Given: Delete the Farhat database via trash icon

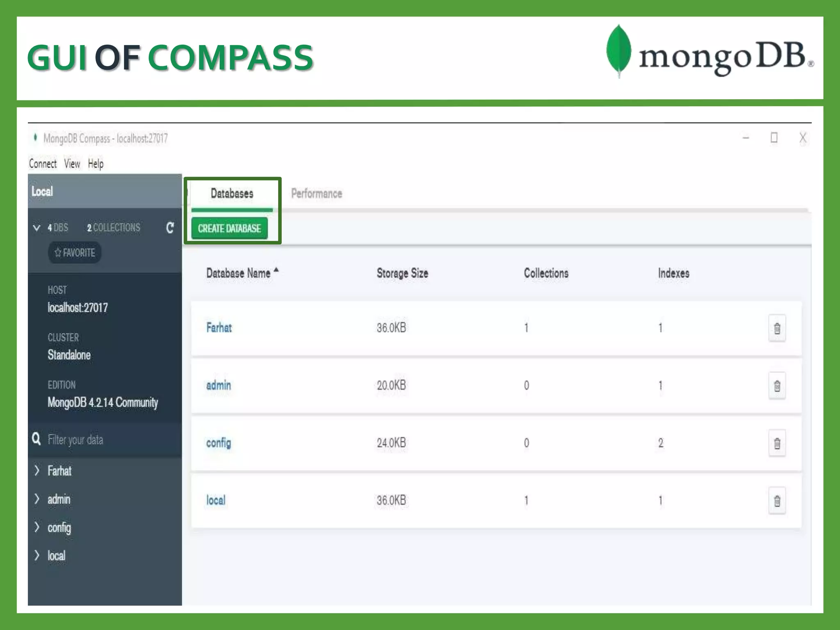Looking at the screenshot, I should coord(777,328).
